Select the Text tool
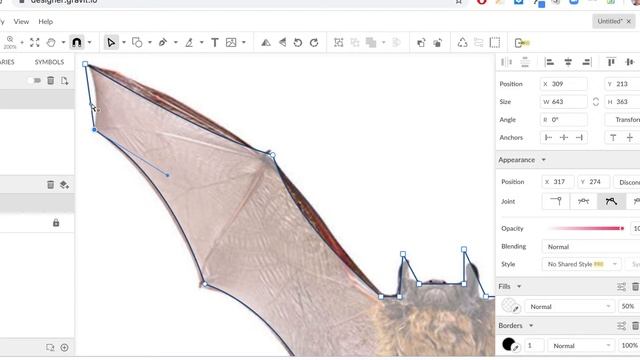640x360 pixels. coord(215,42)
